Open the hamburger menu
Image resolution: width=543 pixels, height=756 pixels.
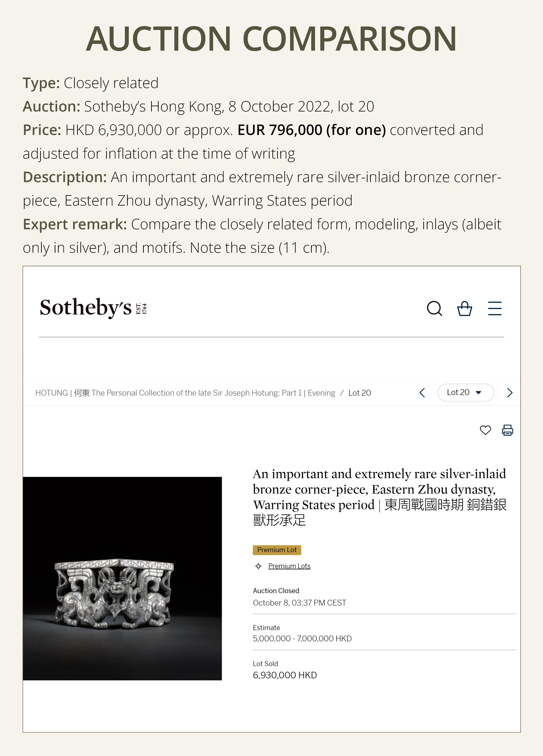point(495,308)
